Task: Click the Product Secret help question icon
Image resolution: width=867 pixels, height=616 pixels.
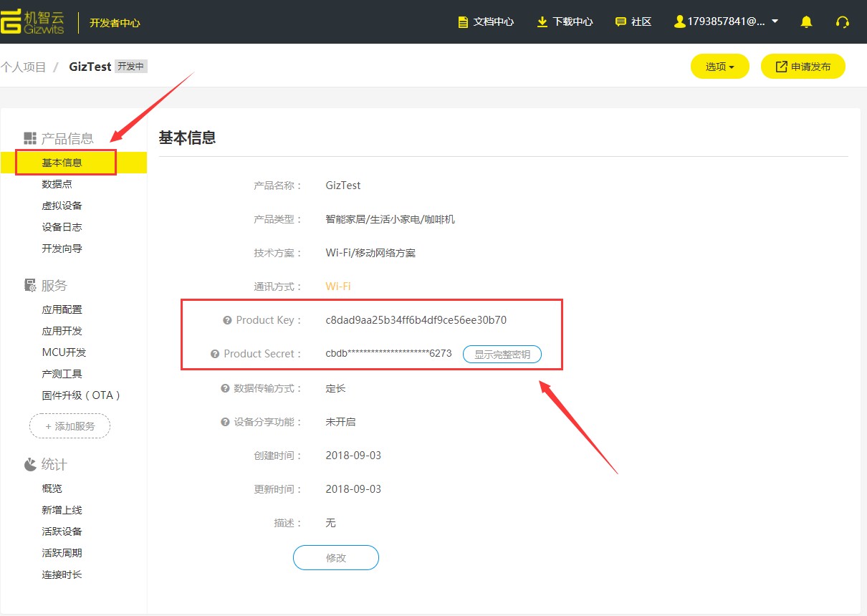Action: [215, 354]
